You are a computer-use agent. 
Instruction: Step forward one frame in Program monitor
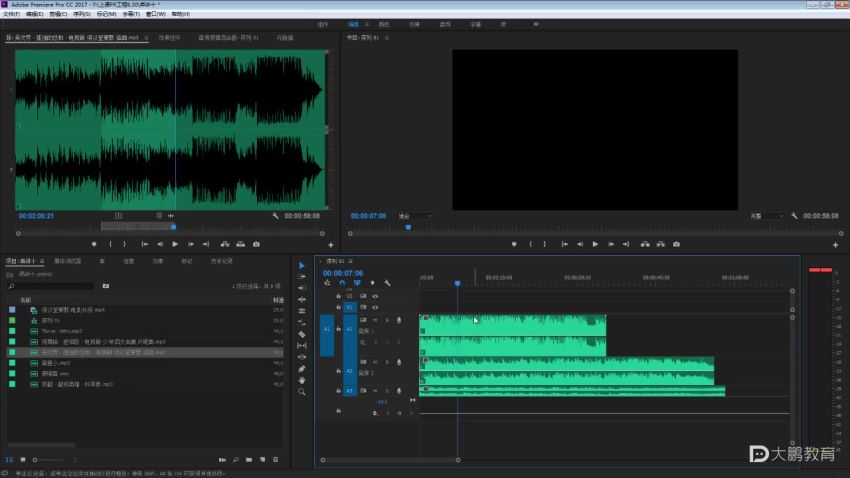coord(611,244)
